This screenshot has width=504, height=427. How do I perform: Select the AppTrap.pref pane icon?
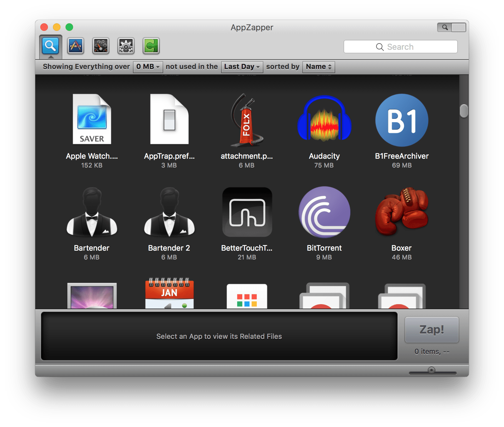coord(169,119)
